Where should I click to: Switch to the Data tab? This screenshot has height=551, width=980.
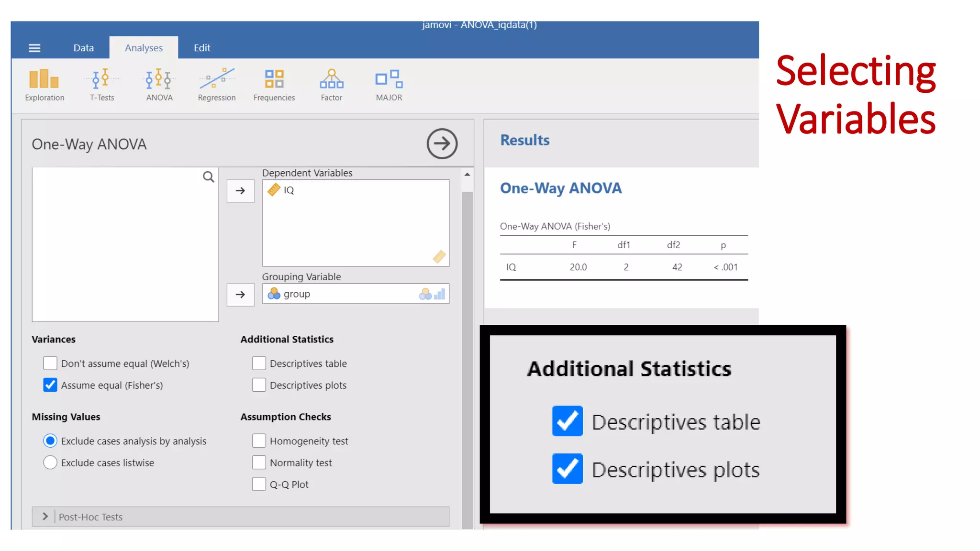coord(84,48)
